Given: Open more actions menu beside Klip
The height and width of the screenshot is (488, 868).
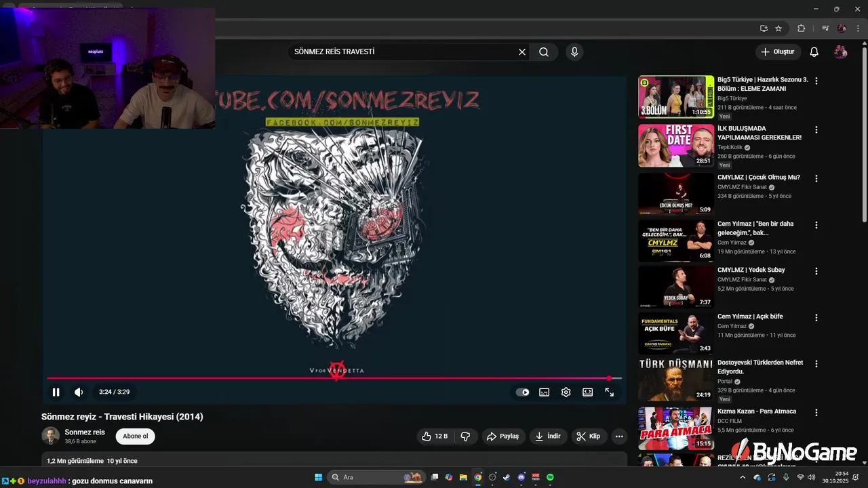Looking at the screenshot, I should 619,436.
